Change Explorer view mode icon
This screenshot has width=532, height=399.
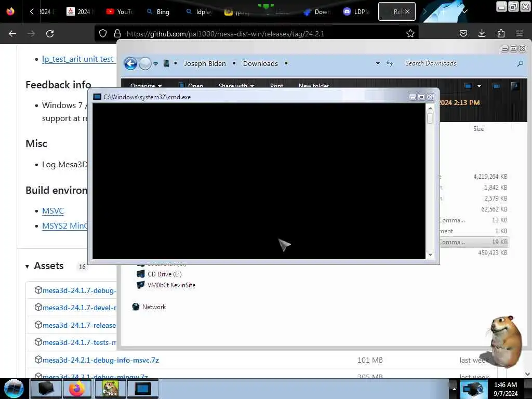pos(468,86)
